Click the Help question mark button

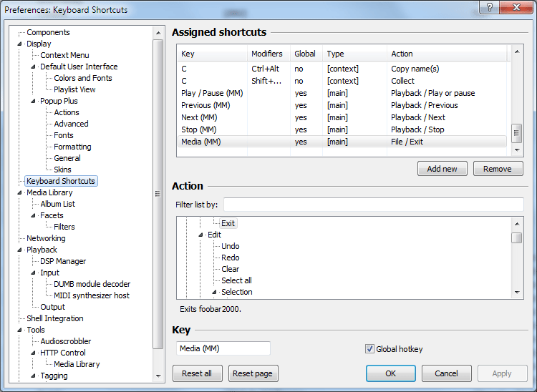pyautogui.click(x=489, y=6)
